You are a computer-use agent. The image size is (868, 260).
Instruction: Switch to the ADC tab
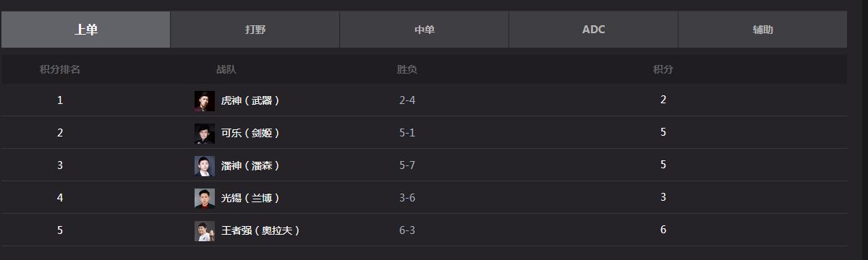[593, 30]
